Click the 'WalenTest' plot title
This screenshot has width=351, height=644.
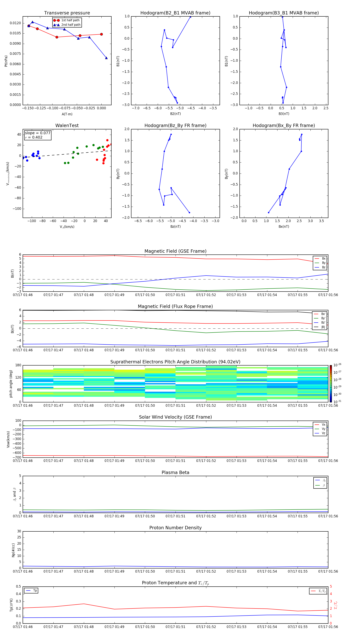point(67,125)
